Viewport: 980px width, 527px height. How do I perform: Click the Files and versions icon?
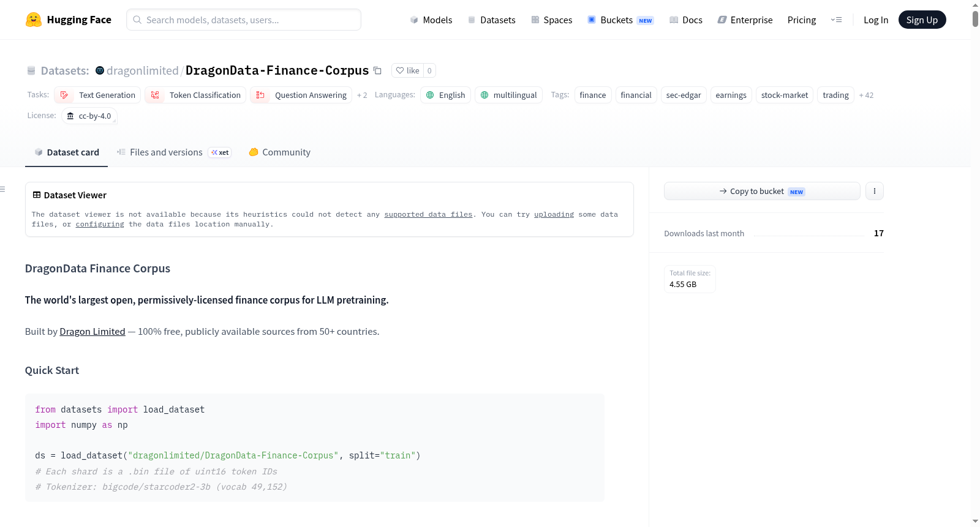121,152
